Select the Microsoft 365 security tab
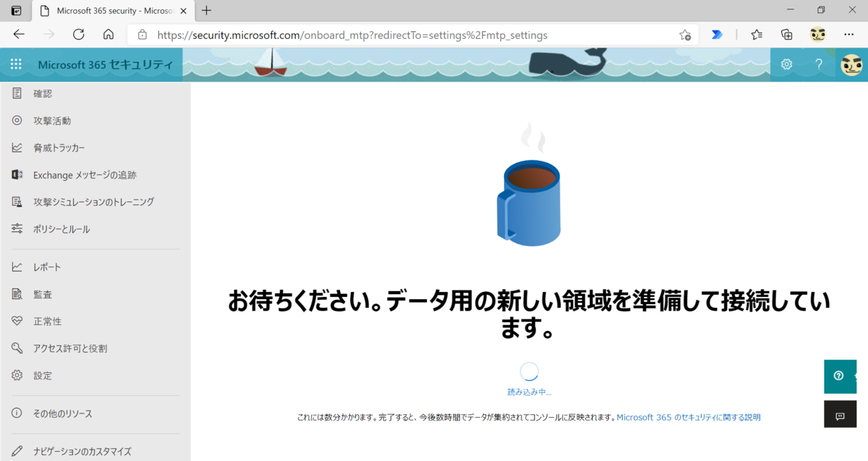The image size is (868, 461). pos(112,11)
